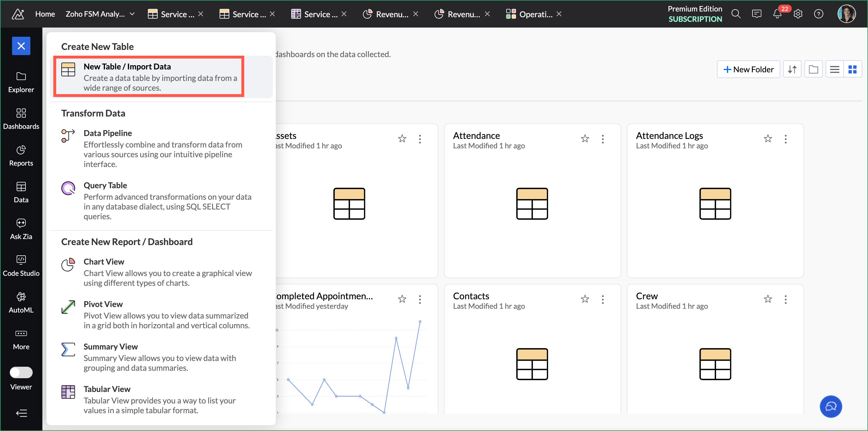Click the New Folder button

point(748,69)
